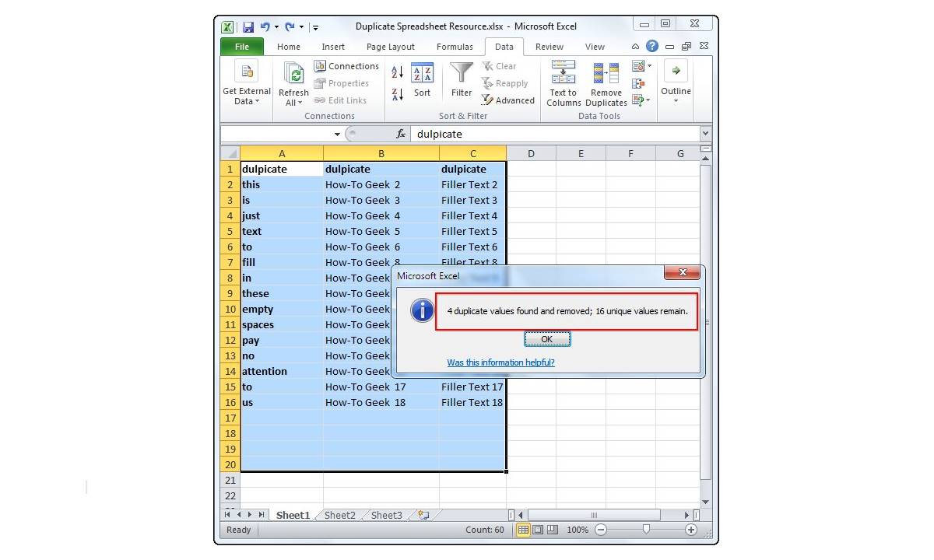Open the Name Box dropdown

[337, 134]
